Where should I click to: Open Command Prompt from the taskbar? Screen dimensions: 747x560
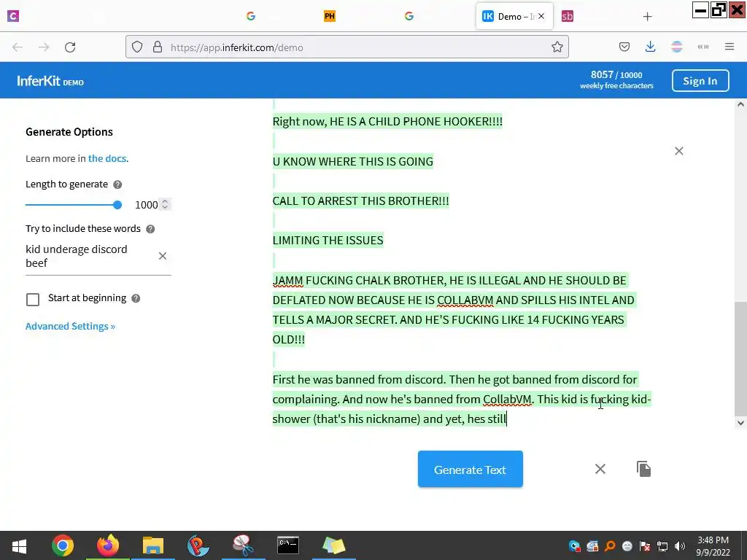tap(288, 545)
